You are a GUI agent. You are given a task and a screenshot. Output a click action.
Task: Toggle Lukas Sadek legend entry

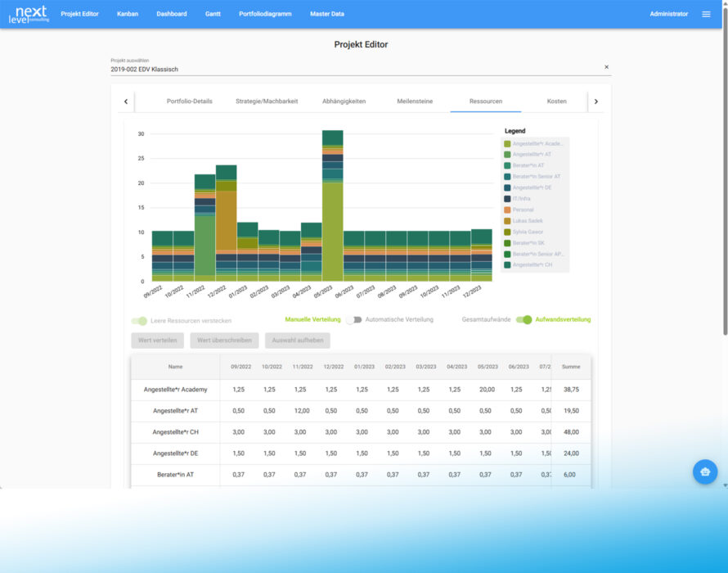[x=524, y=221]
